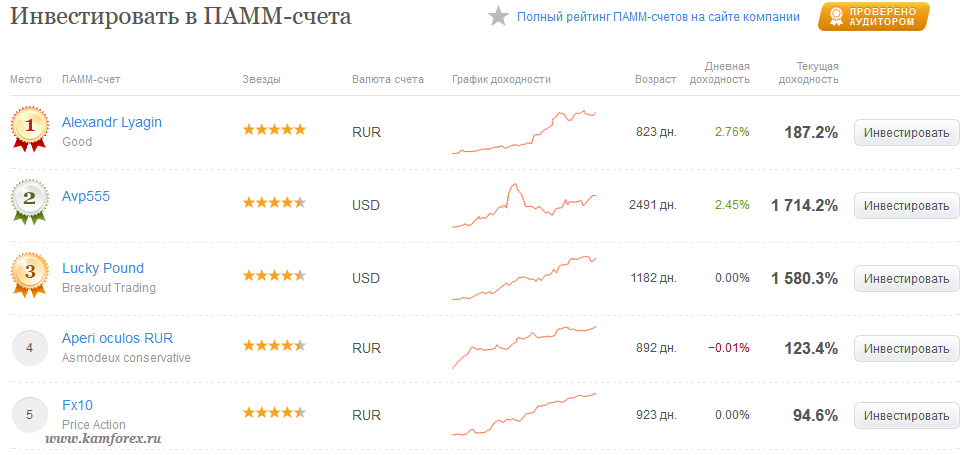Open full PAMM accounts rating link

coord(658,17)
